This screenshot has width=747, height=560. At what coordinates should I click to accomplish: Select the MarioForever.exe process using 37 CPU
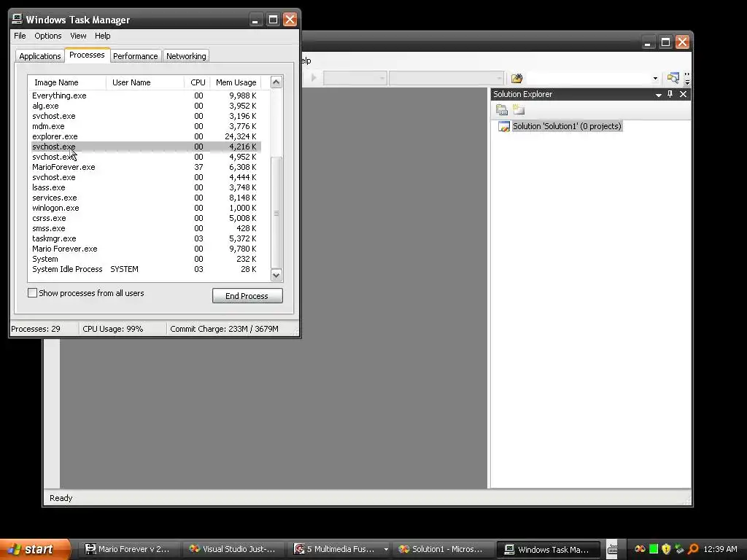coord(146,167)
